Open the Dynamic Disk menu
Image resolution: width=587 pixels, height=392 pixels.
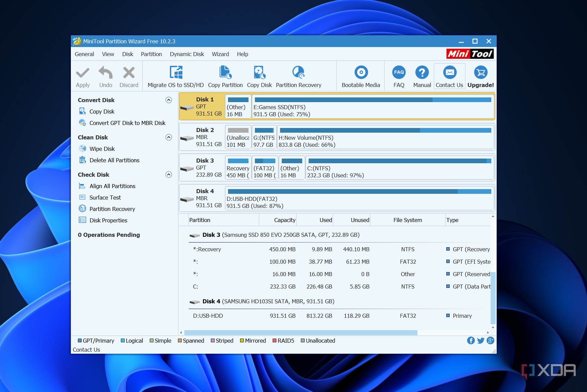point(187,54)
